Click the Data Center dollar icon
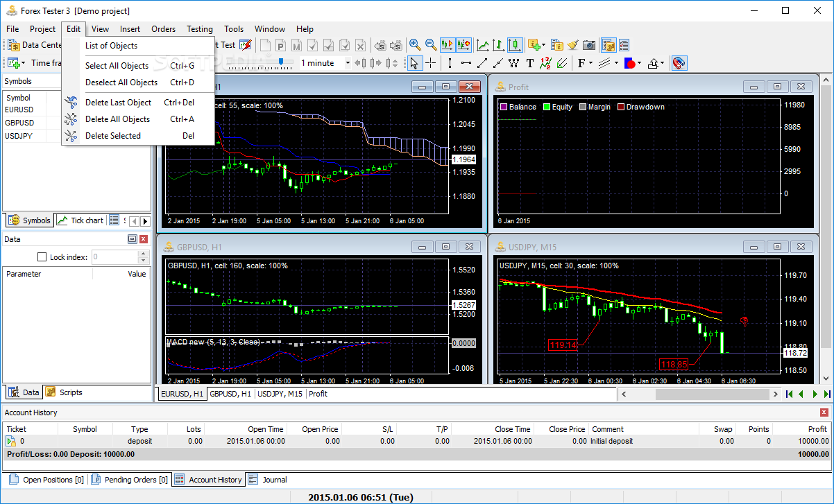The width and height of the screenshot is (834, 504). tap(14, 45)
